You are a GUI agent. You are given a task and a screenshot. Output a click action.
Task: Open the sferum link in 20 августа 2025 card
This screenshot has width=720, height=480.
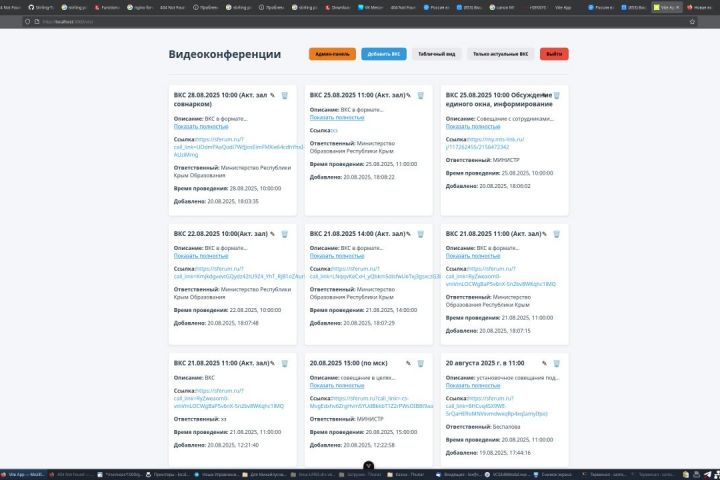click(x=496, y=406)
